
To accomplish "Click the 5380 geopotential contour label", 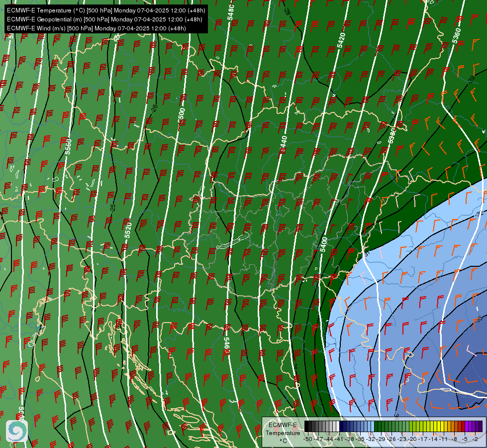I will pyautogui.click(x=392, y=136).
